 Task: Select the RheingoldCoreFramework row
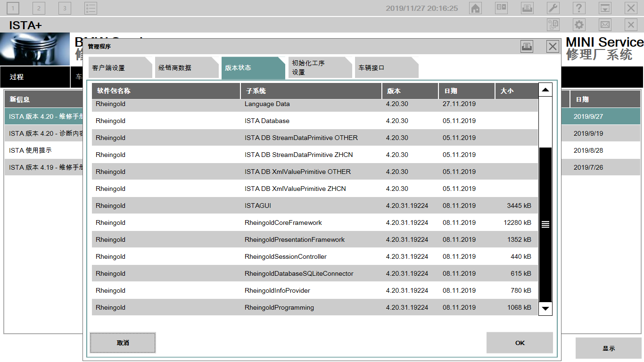point(315,222)
